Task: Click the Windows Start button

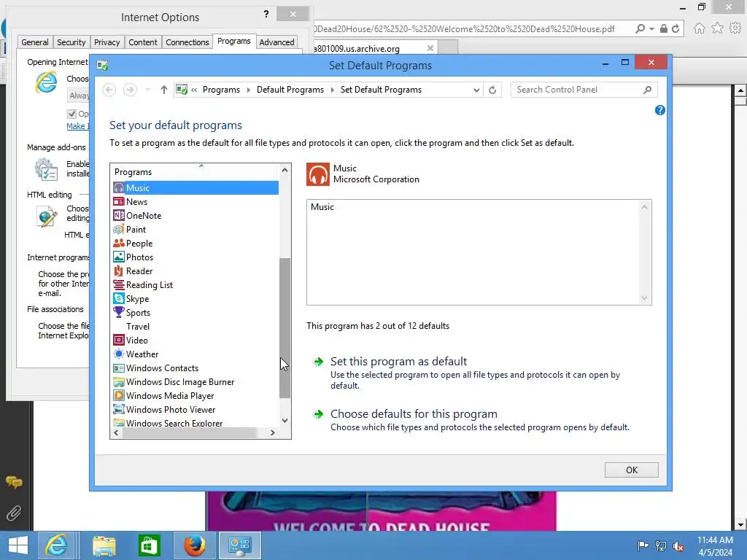Action: [x=18, y=545]
